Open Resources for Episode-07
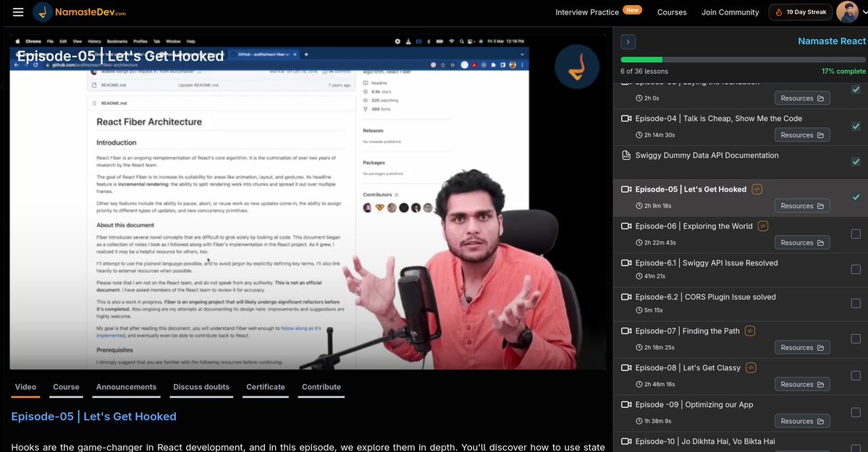This screenshot has width=868, height=452. pyautogui.click(x=802, y=347)
